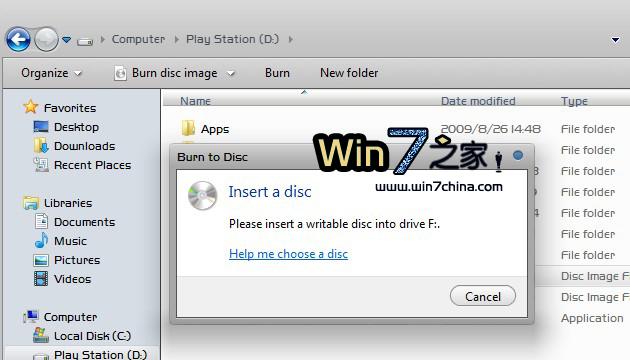The width and height of the screenshot is (630, 360).
Task: Expand the Burn disc image dropdown arrow
Action: (231, 74)
